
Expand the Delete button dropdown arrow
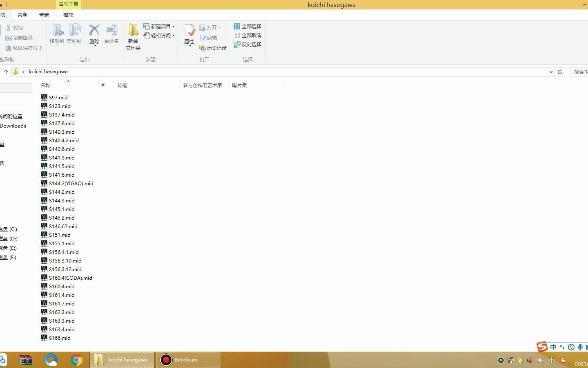(x=94, y=45)
